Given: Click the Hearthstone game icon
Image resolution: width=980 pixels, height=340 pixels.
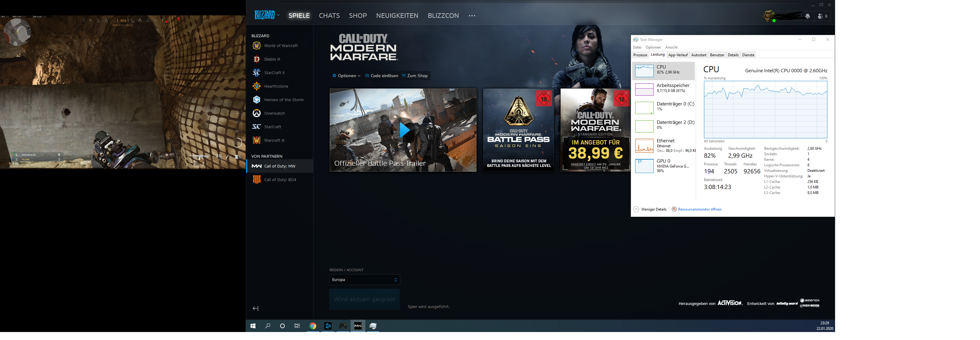Looking at the screenshot, I should (257, 86).
